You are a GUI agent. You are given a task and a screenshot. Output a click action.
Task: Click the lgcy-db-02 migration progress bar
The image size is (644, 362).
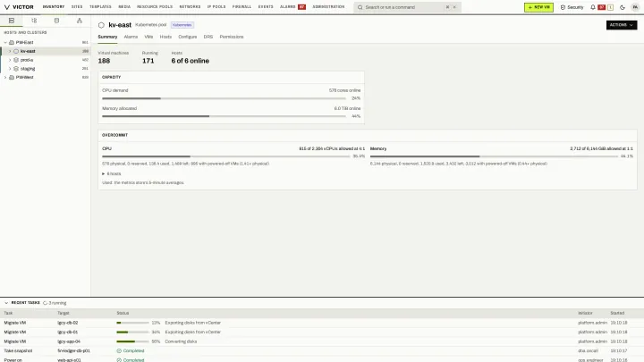pos(132,323)
